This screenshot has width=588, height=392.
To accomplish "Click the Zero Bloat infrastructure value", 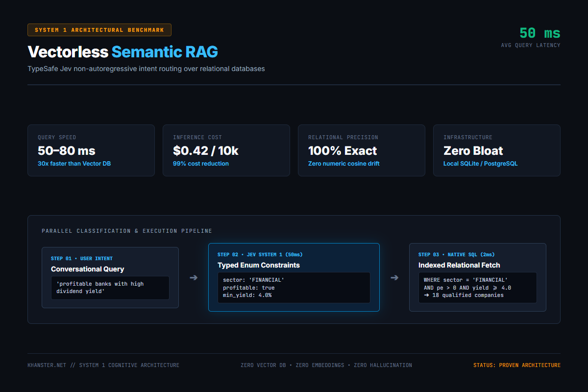I will coord(473,150).
